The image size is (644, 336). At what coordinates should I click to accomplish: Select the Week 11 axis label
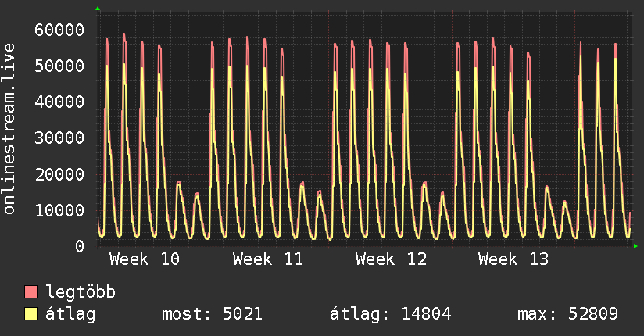(267, 259)
